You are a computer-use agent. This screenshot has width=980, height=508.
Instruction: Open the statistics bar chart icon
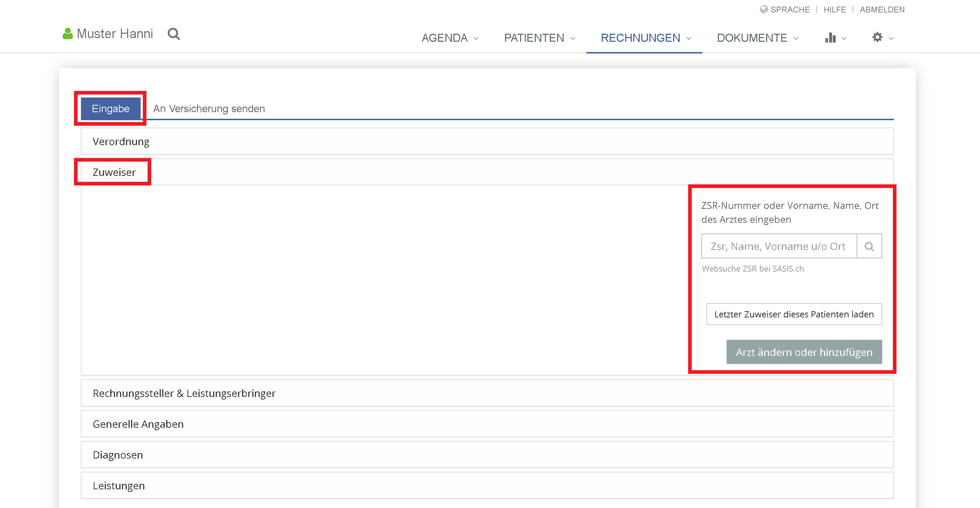coord(831,37)
